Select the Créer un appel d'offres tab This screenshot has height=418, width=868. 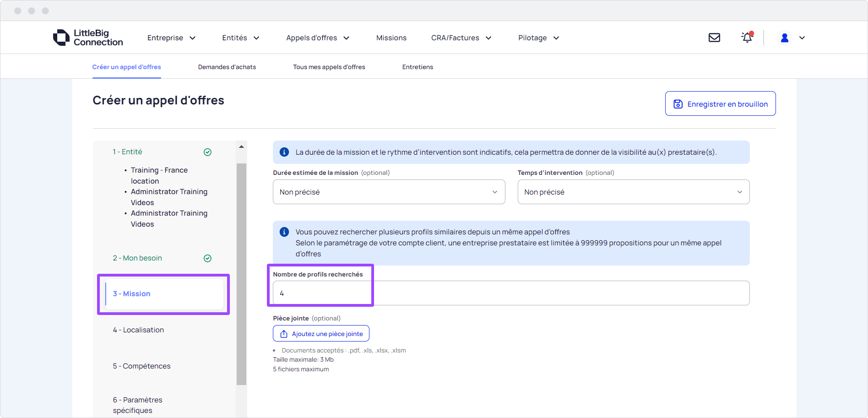tap(127, 67)
